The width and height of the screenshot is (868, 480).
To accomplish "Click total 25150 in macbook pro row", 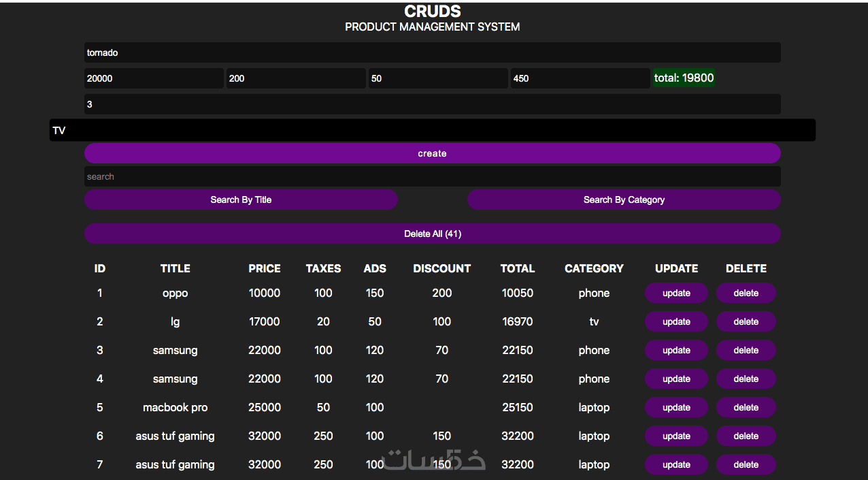I will pos(518,408).
